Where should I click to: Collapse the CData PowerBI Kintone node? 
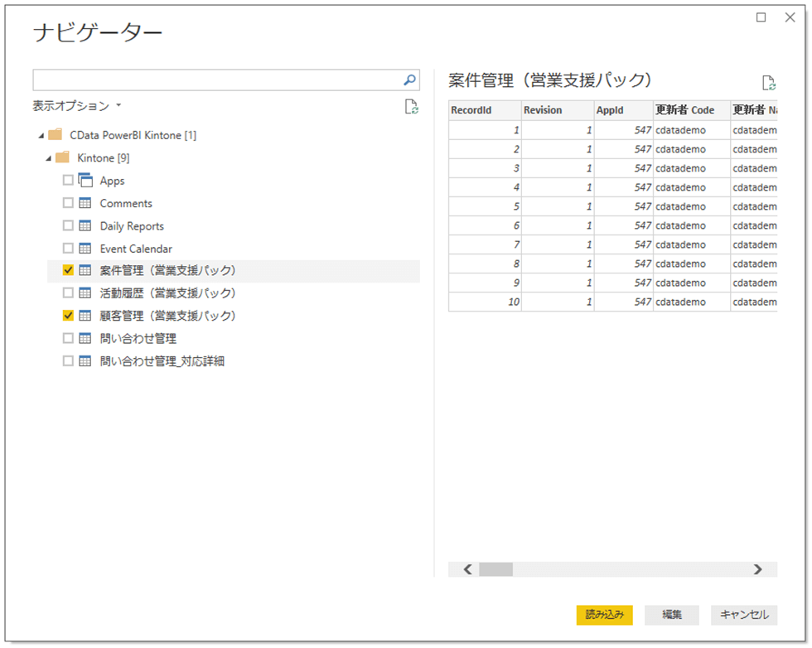click(x=41, y=136)
